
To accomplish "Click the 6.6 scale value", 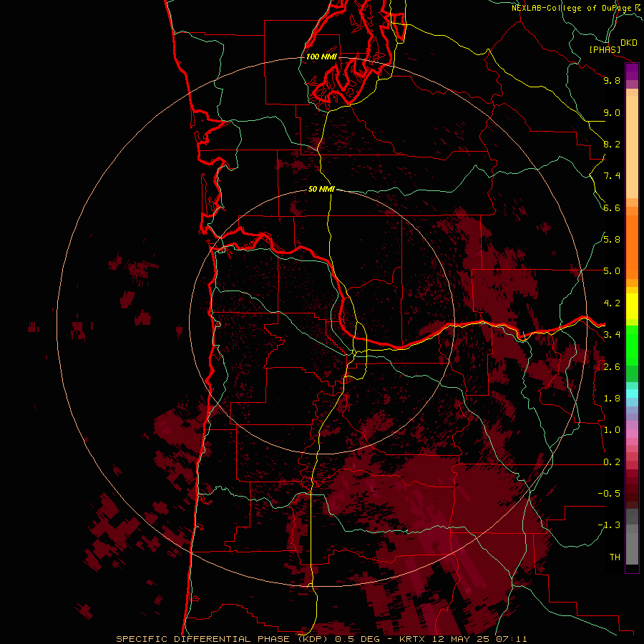I will point(612,208).
